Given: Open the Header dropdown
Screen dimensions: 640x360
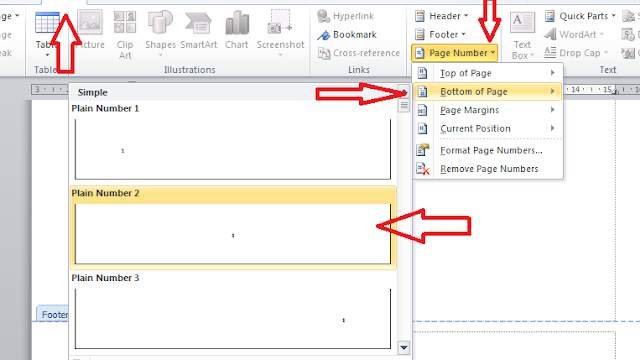Looking at the screenshot, I should click(x=442, y=16).
